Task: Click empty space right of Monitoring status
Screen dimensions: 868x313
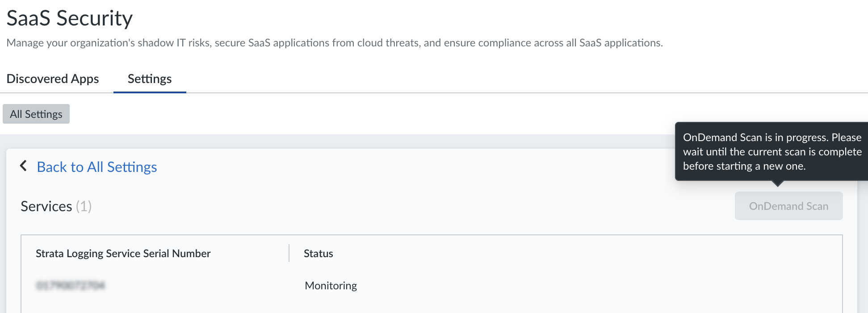Action: [x=581, y=286]
